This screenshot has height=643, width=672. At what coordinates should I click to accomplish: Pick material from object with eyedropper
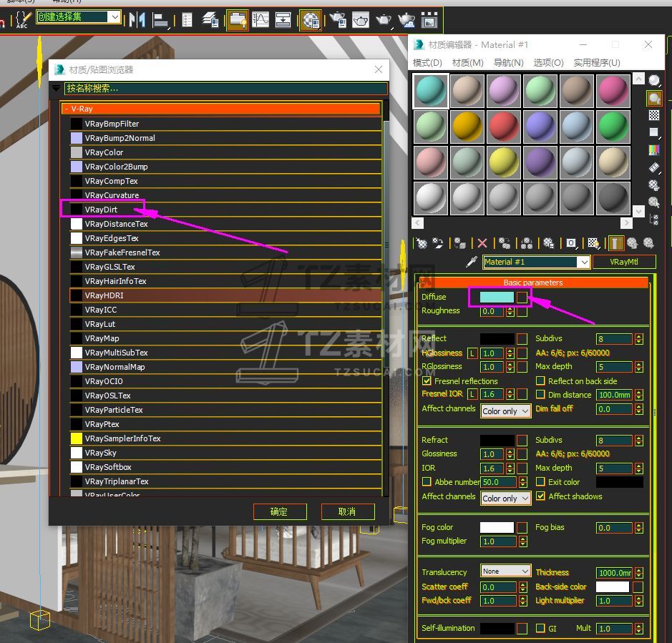click(x=471, y=262)
